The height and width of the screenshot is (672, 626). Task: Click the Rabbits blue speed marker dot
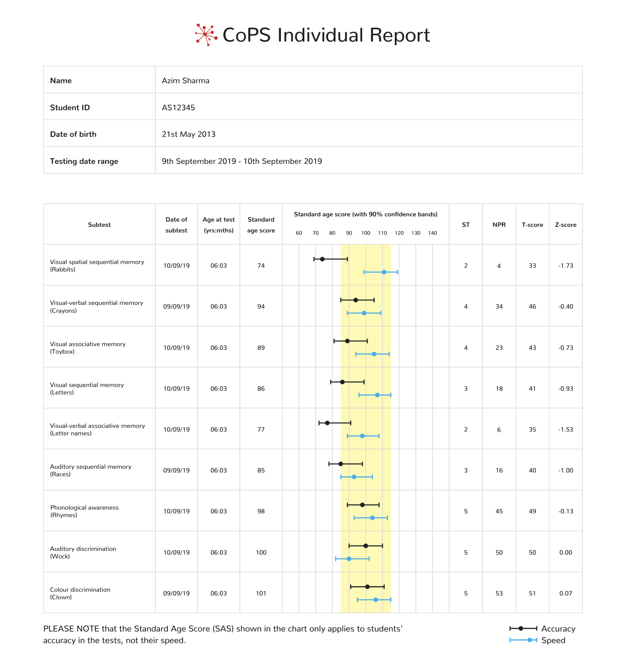pyautogui.click(x=384, y=272)
